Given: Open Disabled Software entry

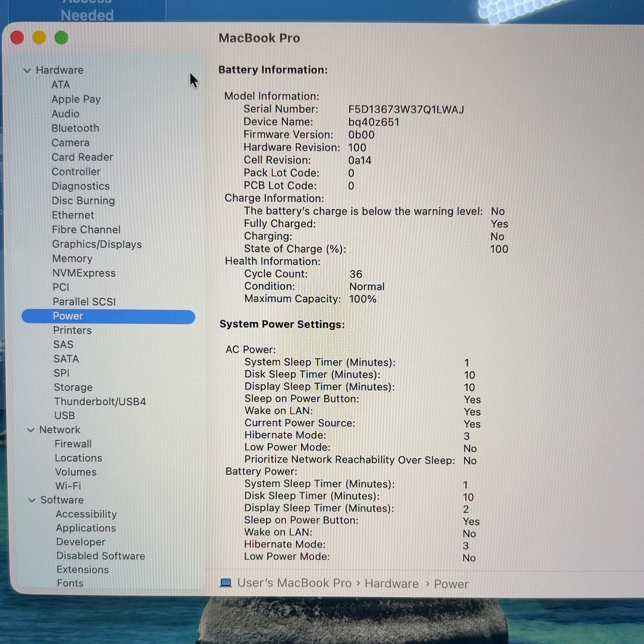Looking at the screenshot, I should (100, 556).
